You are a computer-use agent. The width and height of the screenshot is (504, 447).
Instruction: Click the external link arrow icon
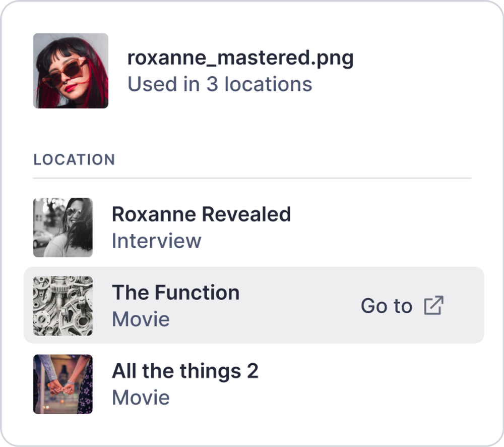pos(433,305)
